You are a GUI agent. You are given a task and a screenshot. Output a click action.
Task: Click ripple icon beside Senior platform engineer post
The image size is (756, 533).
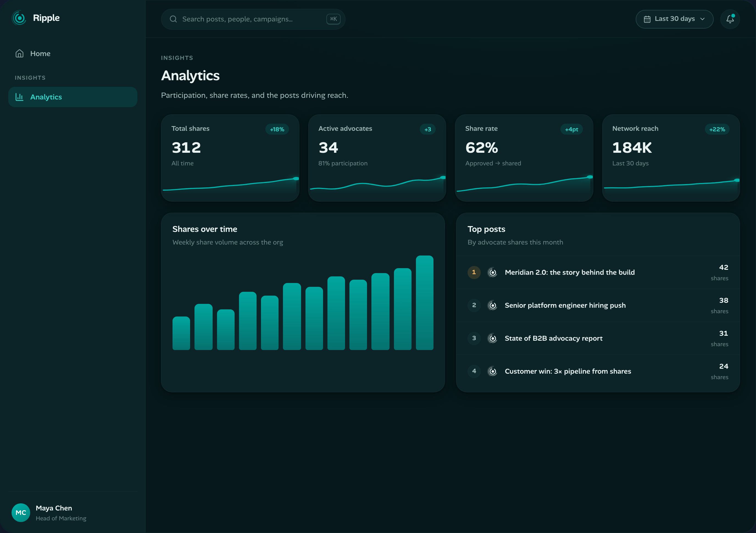point(492,305)
